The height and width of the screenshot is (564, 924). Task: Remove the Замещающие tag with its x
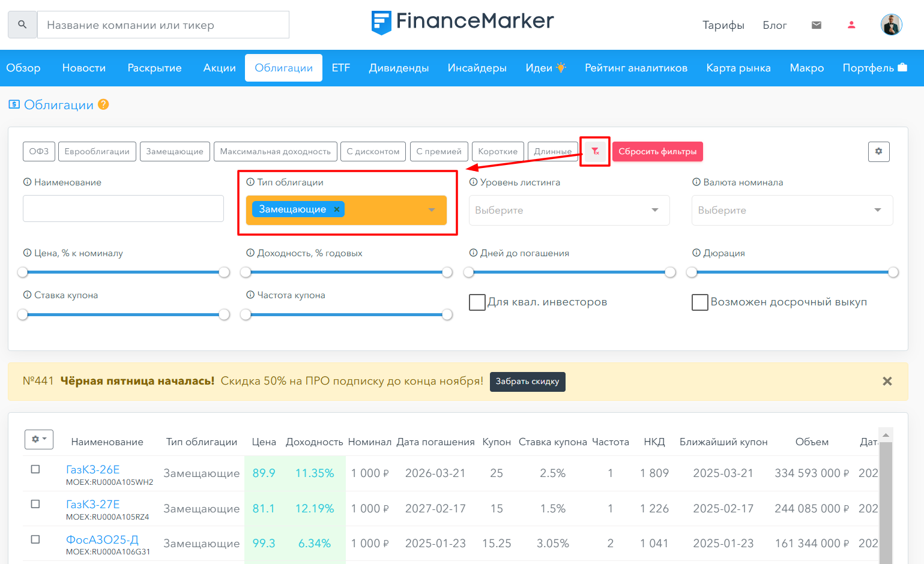(337, 209)
